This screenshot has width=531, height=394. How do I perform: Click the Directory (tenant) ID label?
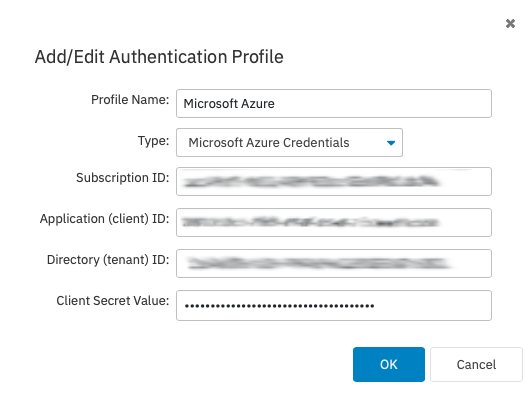pyautogui.click(x=108, y=260)
